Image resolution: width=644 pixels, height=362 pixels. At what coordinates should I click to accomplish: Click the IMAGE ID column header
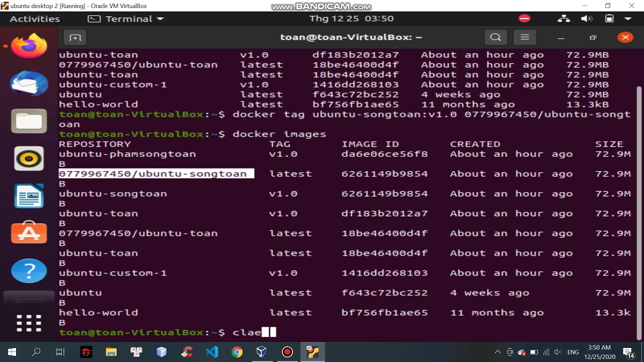tap(370, 144)
